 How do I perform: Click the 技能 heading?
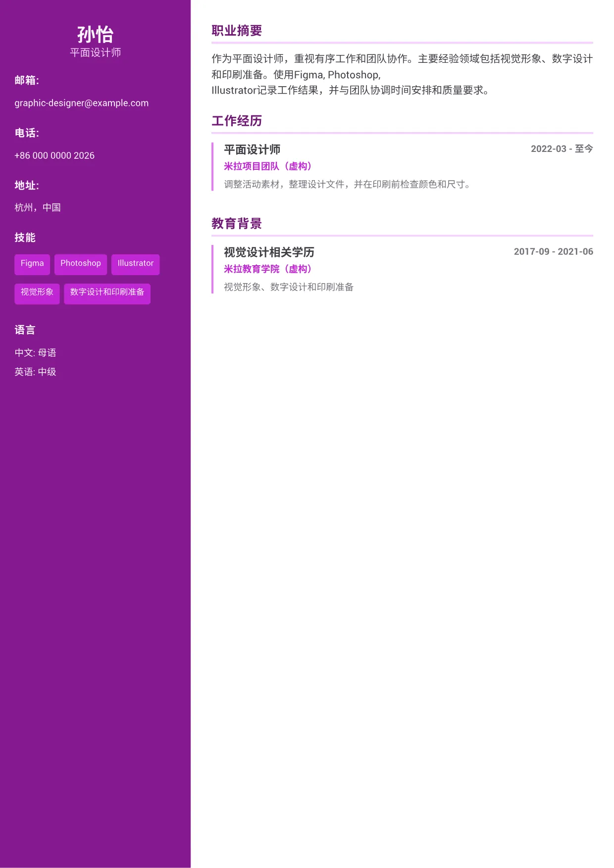tap(25, 238)
